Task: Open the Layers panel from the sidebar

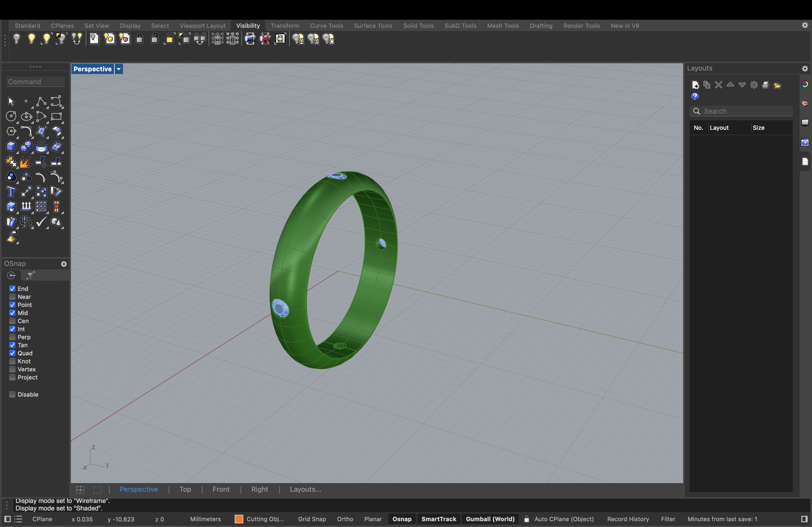Action: (x=805, y=103)
